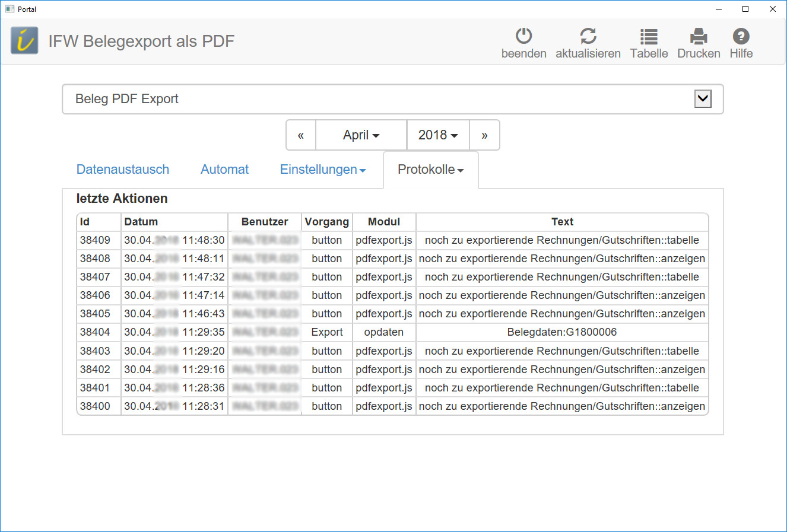Open the Tabelle list view icon
Viewport: 787px width, 532px height.
(649, 37)
